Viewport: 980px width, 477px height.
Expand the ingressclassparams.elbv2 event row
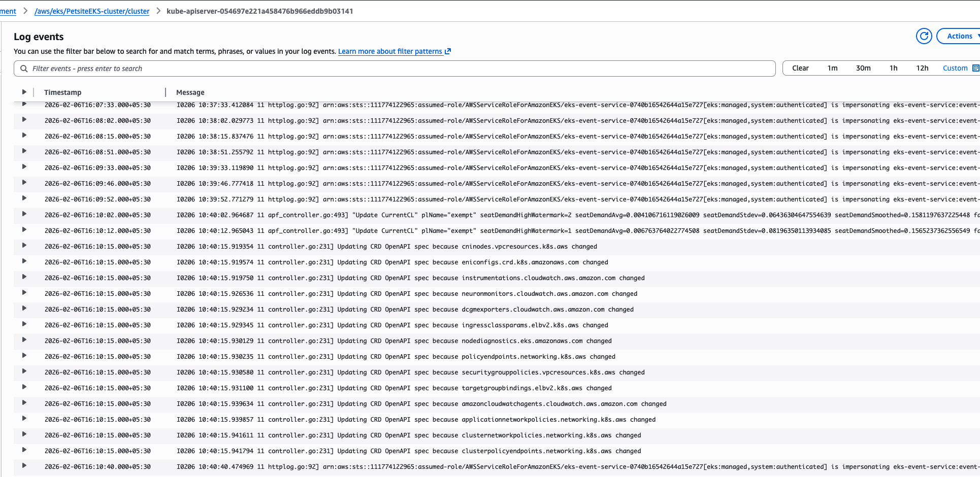(x=24, y=324)
